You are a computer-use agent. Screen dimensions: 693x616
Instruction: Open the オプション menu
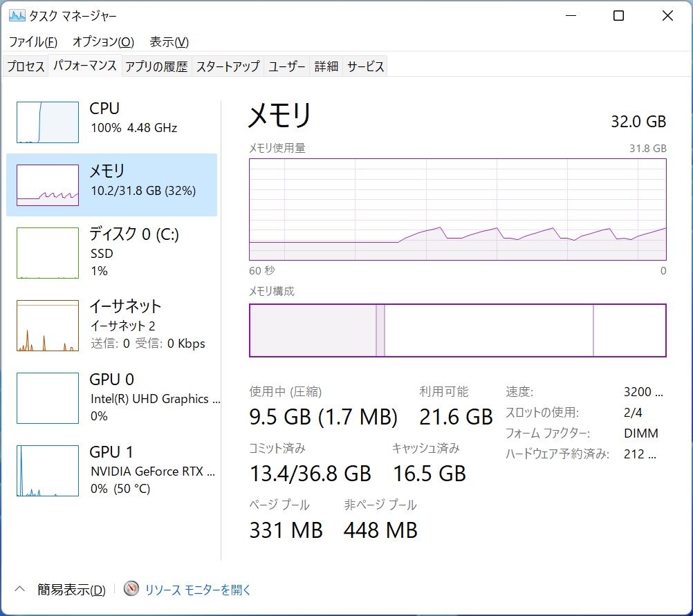103,42
